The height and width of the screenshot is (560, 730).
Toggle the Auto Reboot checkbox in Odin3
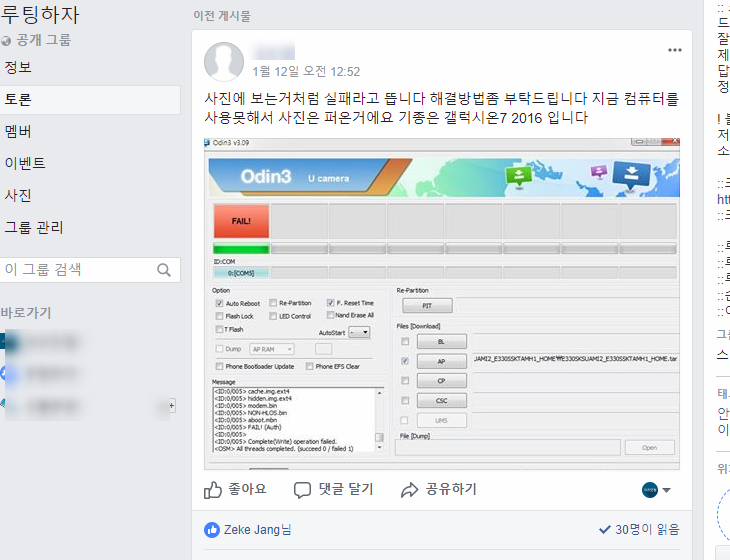(219, 303)
